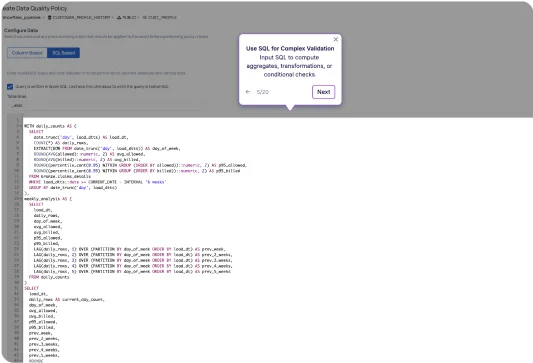Go back using the tour popup arrow
The width and height of the screenshot is (533, 363).
248,92
